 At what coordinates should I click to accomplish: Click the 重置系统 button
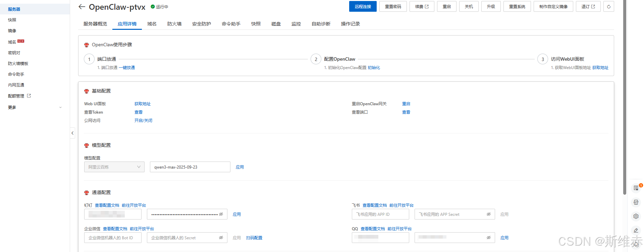[x=517, y=6]
